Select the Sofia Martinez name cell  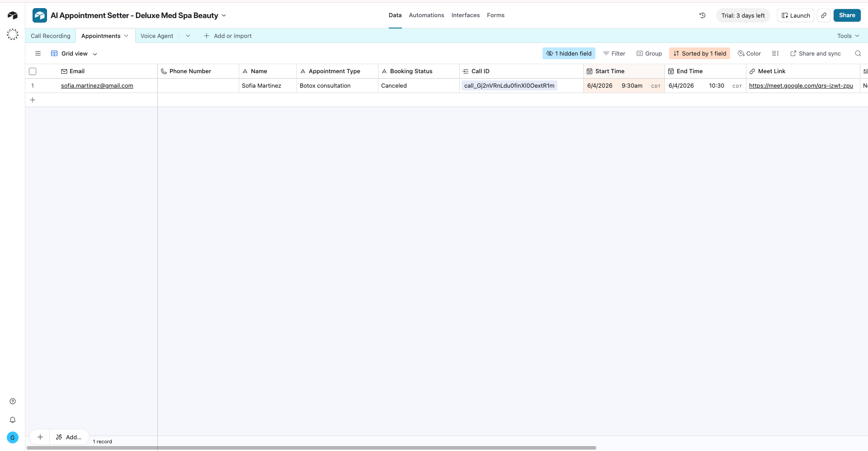pos(268,85)
